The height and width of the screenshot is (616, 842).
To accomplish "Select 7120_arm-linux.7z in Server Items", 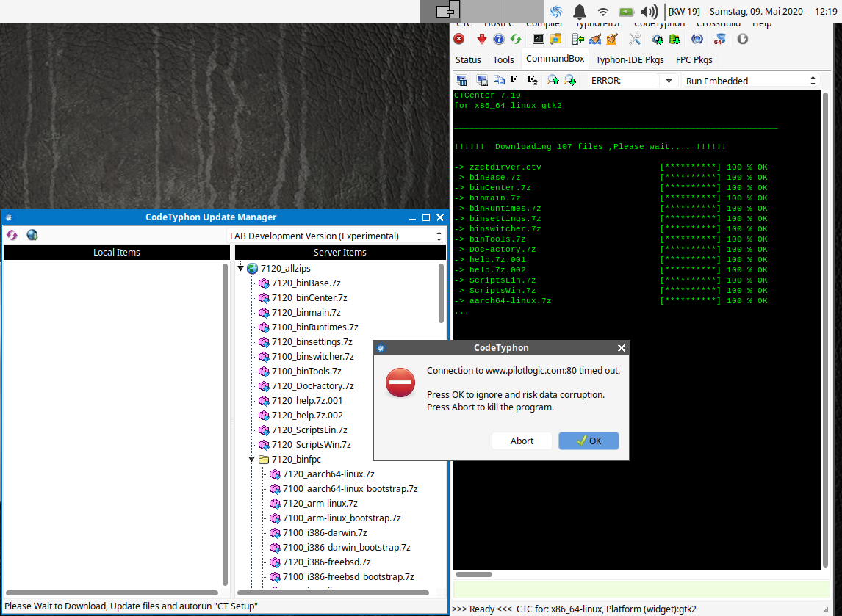I will 320,504.
